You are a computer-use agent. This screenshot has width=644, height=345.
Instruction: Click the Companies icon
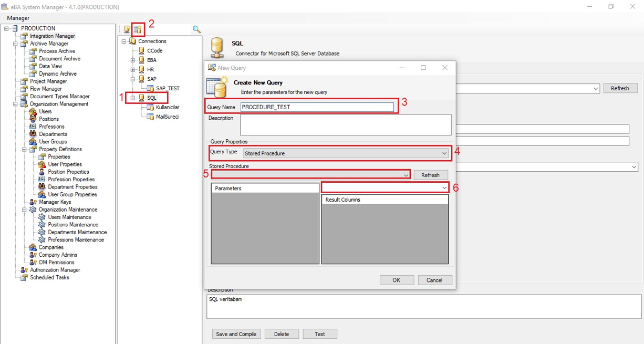coord(33,247)
